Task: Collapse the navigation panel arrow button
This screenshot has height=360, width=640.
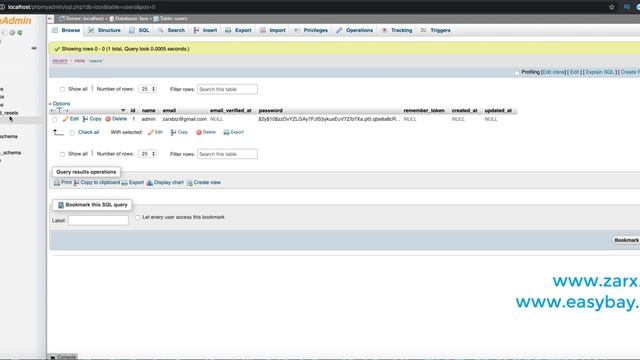Action: pos(50,19)
